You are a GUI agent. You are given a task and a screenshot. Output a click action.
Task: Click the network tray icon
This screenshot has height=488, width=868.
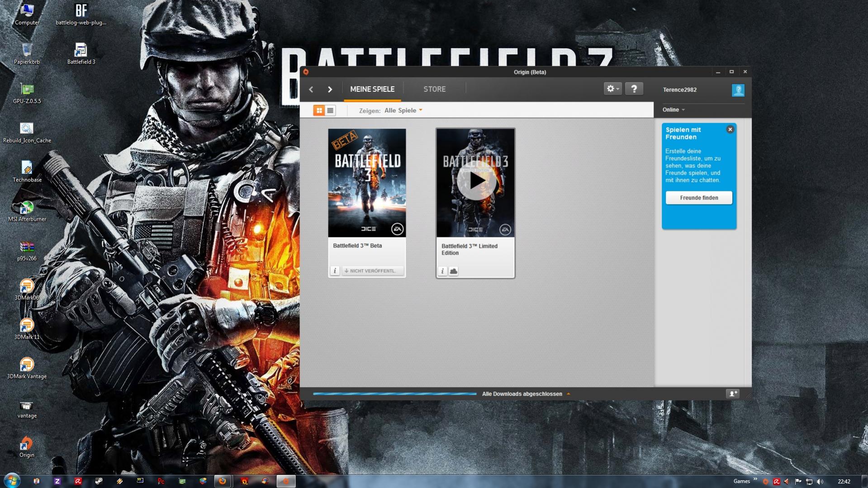809,482
